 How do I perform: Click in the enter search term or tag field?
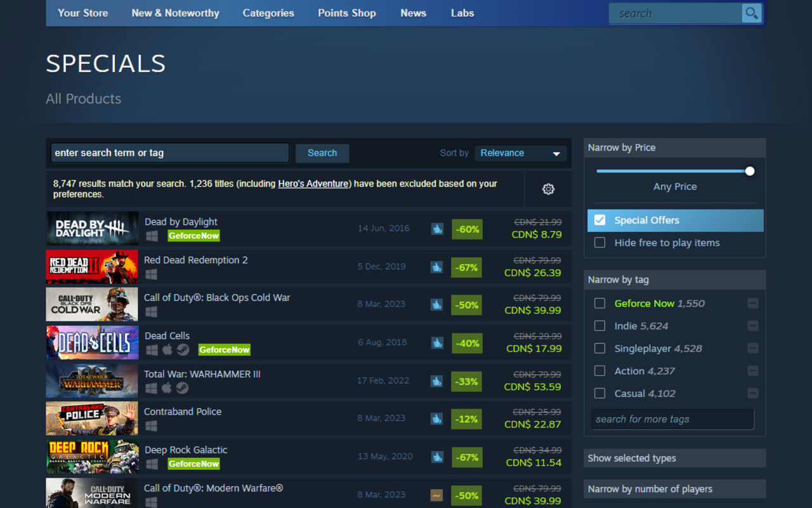[170, 153]
